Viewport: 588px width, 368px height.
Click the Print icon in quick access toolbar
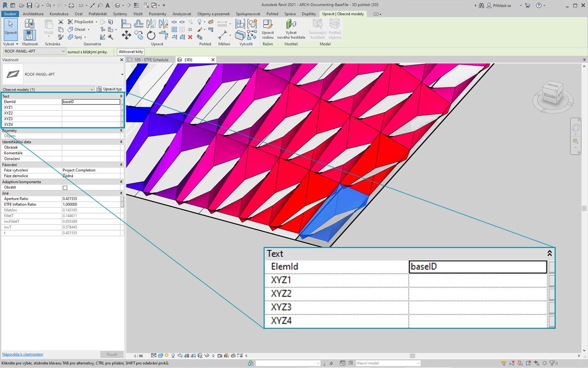point(72,5)
